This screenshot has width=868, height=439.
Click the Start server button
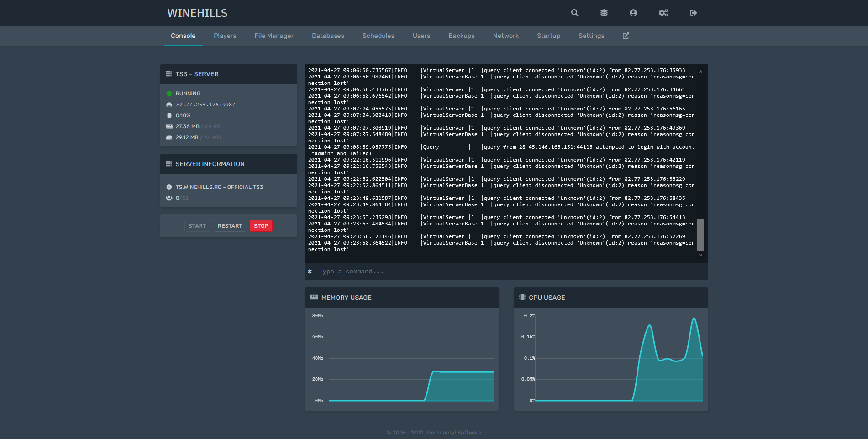pos(197,226)
